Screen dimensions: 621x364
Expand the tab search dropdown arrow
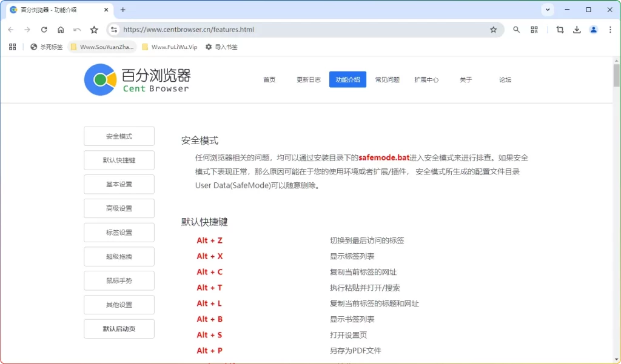[x=548, y=10]
